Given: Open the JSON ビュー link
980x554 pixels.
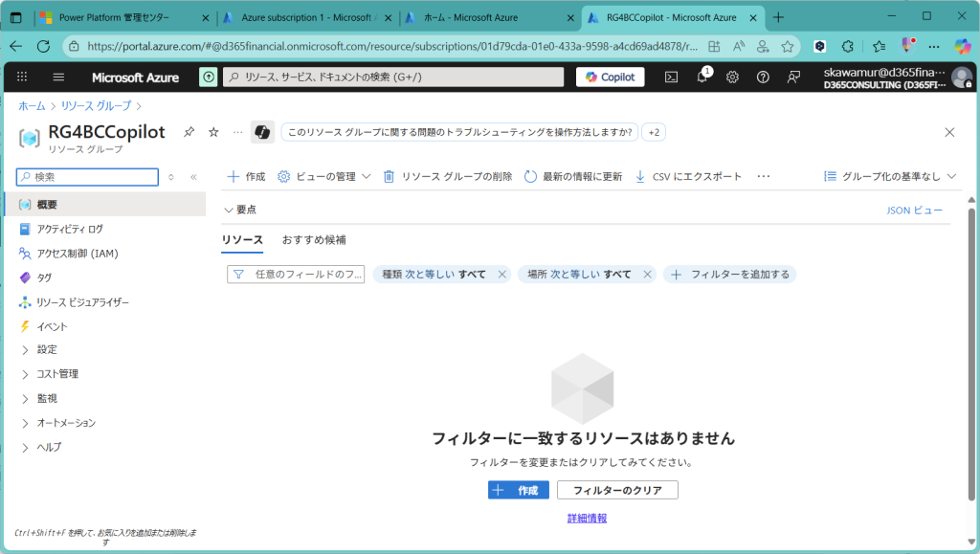Looking at the screenshot, I should 914,211.
